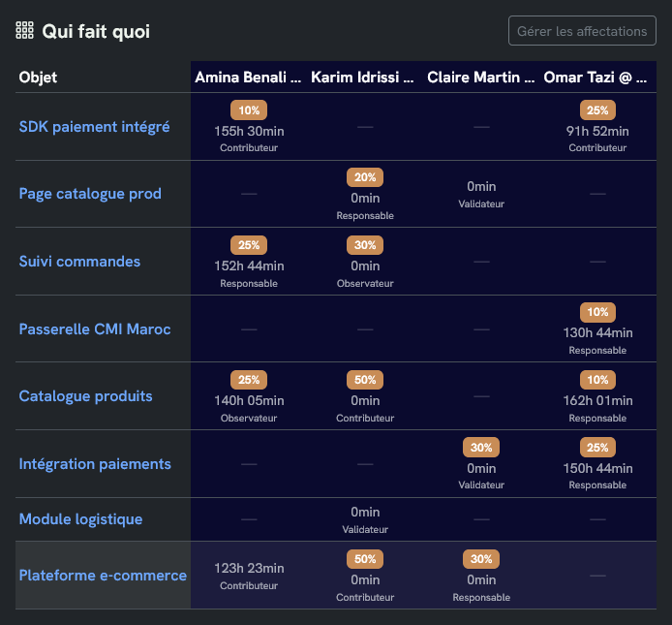Select Claire's 30% badge on Intégration paiements
Screen dimensions: 672x625
pyautogui.click(x=481, y=449)
